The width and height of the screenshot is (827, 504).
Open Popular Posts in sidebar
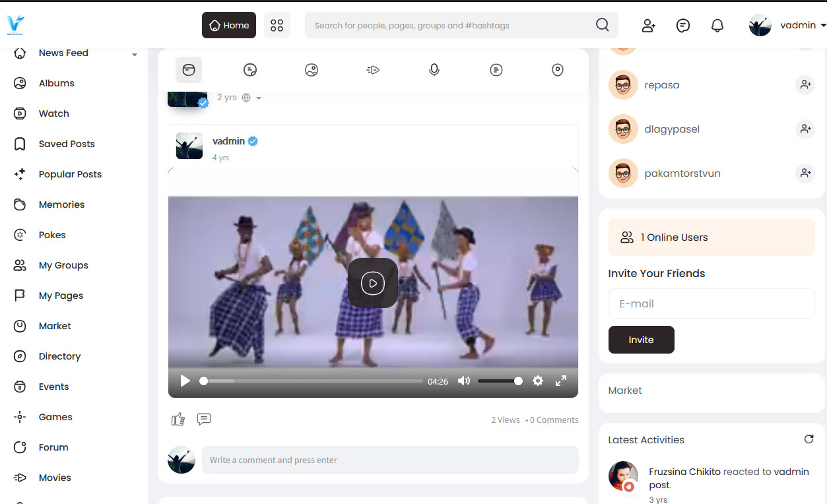pyautogui.click(x=70, y=174)
